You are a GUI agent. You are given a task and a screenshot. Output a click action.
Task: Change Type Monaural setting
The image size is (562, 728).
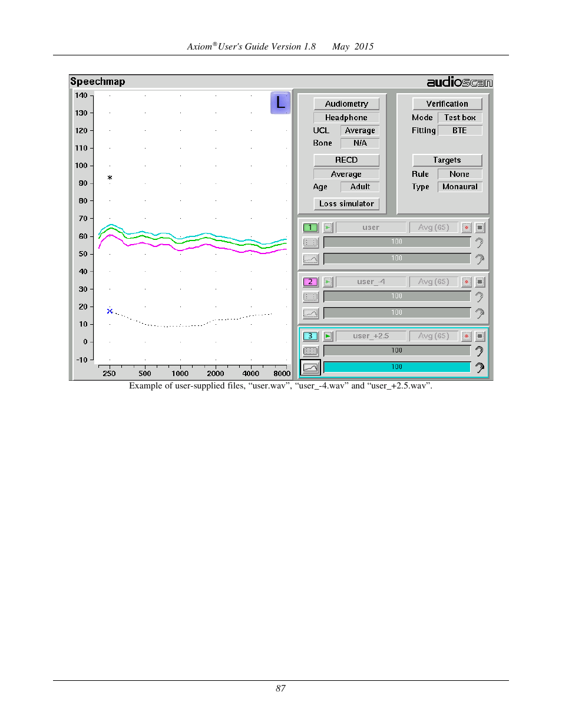coord(460,187)
